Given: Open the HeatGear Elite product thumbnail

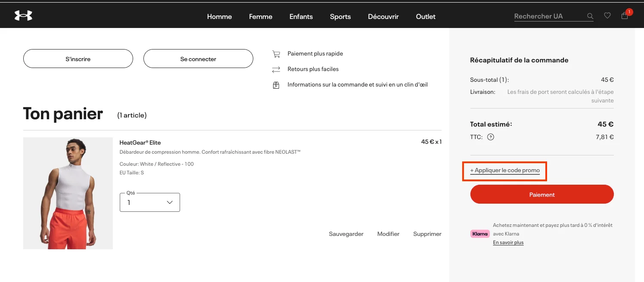Looking at the screenshot, I should tap(68, 193).
